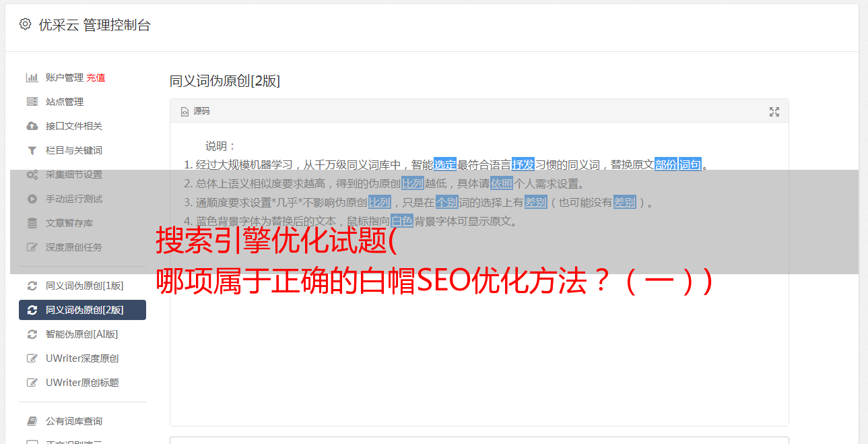This screenshot has width=868, height=444.
Task: Open 账户管理 bar chart icon
Action: click(x=32, y=77)
